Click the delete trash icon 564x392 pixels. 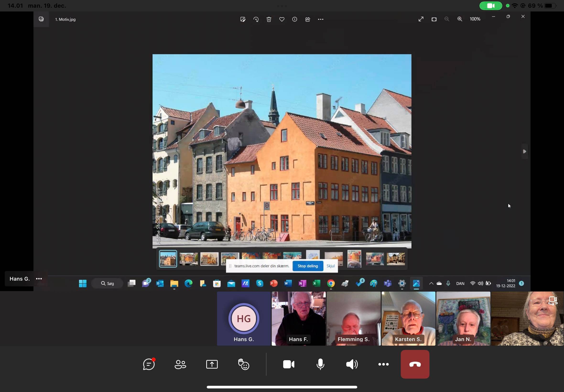point(269,19)
